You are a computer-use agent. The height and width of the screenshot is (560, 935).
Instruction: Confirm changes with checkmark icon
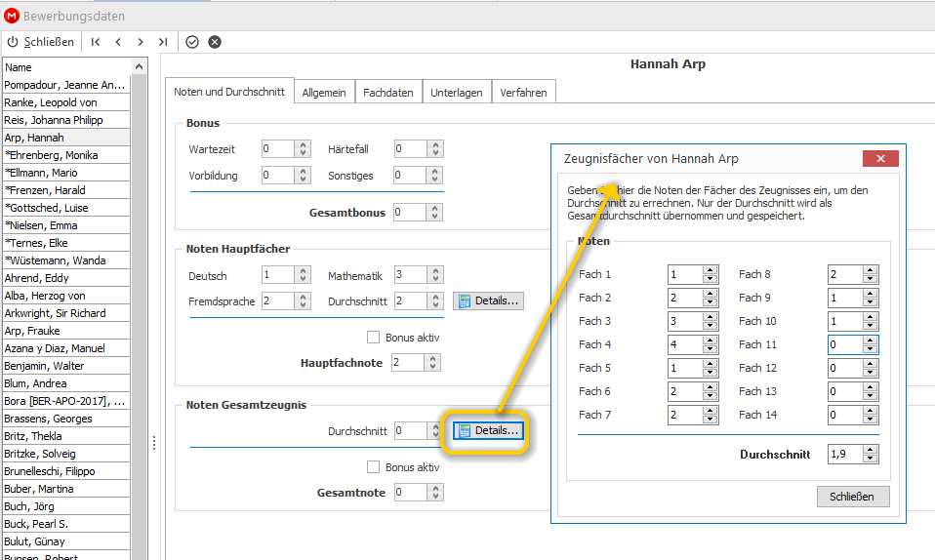192,42
